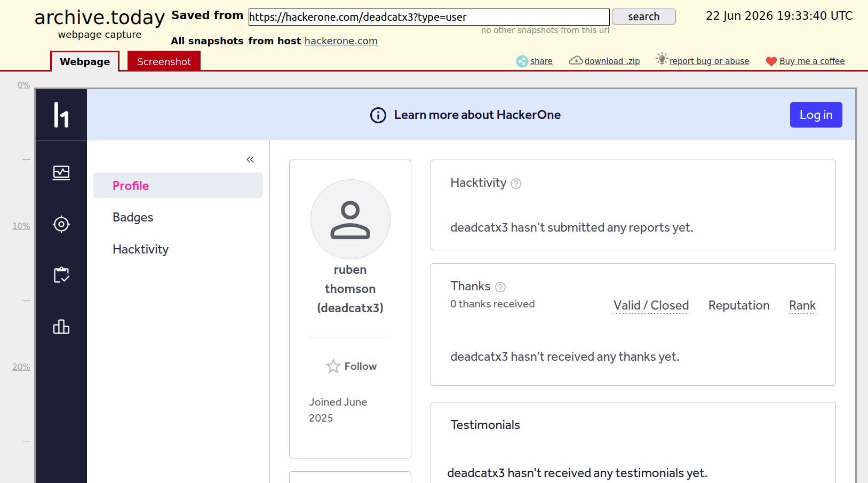The height and width of the screenshot is (483, 868).
Task: Click the share link
Action: pyautogui.click(x=541, y=61)
